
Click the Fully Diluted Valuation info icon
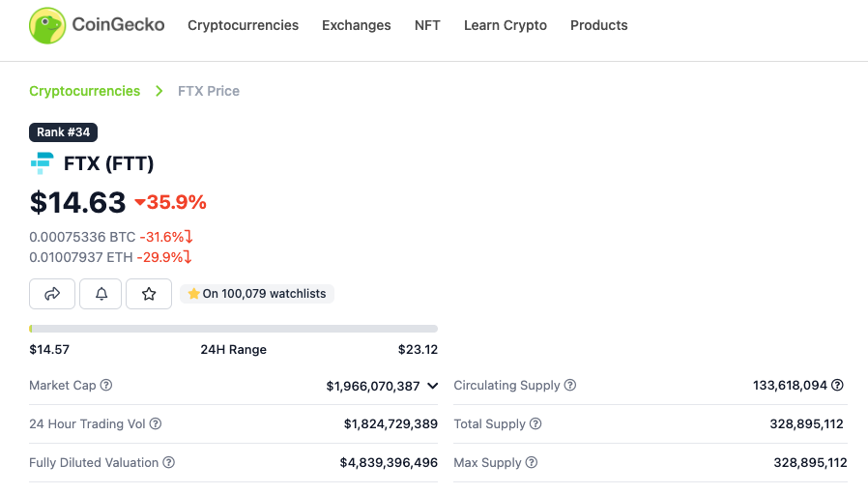(x=169, y=462)
